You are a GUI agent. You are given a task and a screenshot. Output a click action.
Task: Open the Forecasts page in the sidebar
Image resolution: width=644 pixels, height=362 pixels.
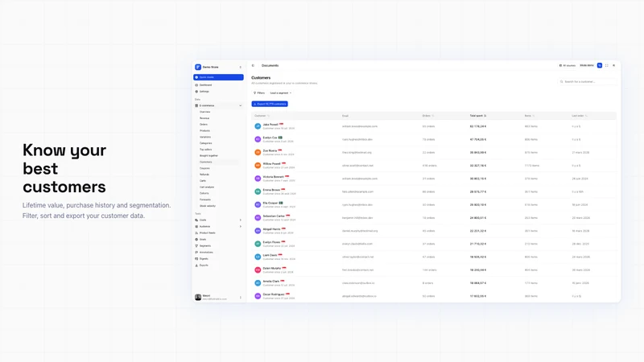205,200
